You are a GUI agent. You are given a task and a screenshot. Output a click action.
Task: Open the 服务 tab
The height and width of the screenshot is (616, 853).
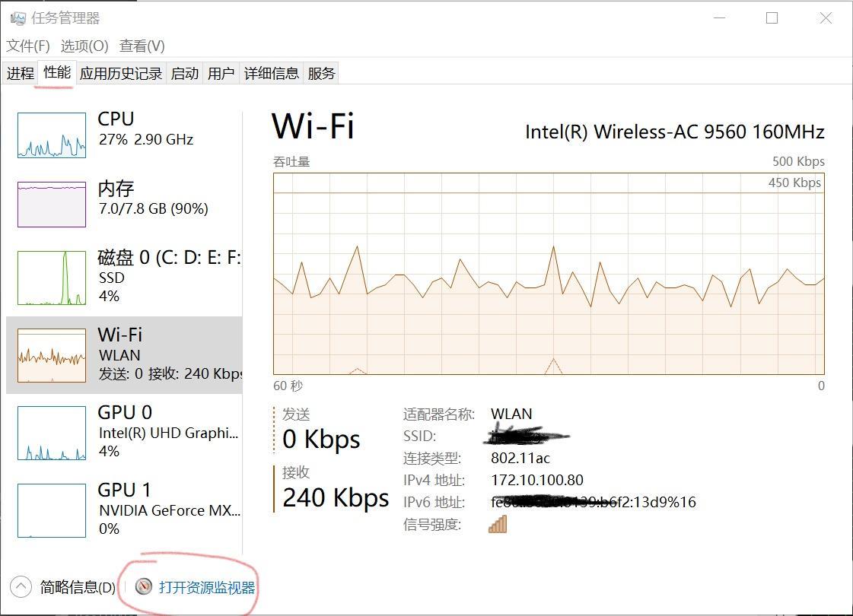(x=321, y=73)
